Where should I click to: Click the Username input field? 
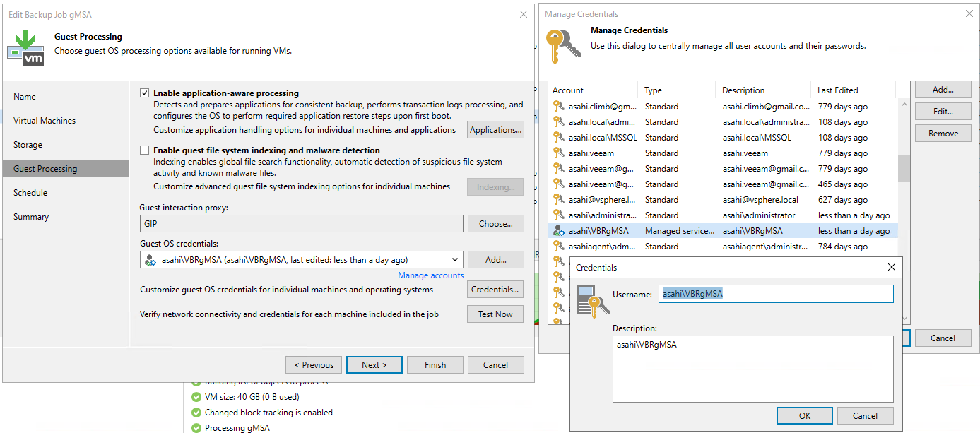coord(776,294)
